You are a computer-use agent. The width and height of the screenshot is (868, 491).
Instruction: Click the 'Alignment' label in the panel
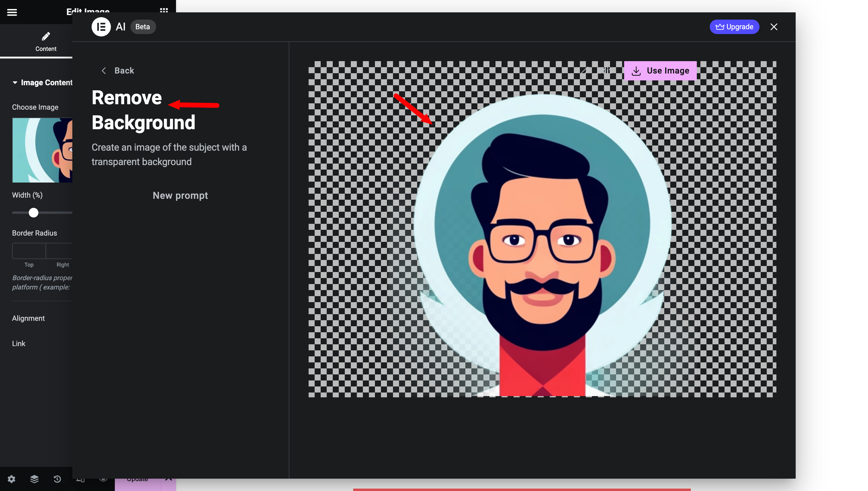coord(28,318)
